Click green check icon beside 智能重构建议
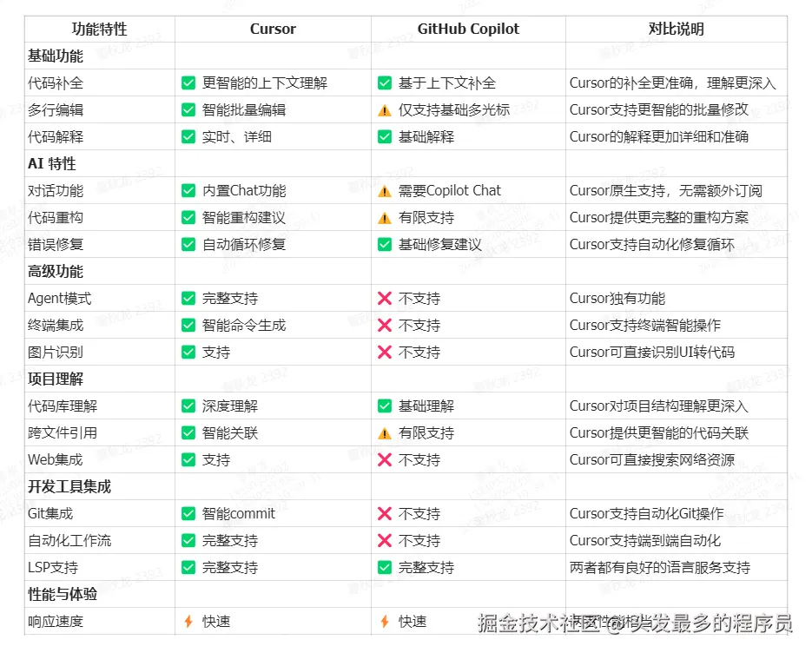 coord(188,217)
